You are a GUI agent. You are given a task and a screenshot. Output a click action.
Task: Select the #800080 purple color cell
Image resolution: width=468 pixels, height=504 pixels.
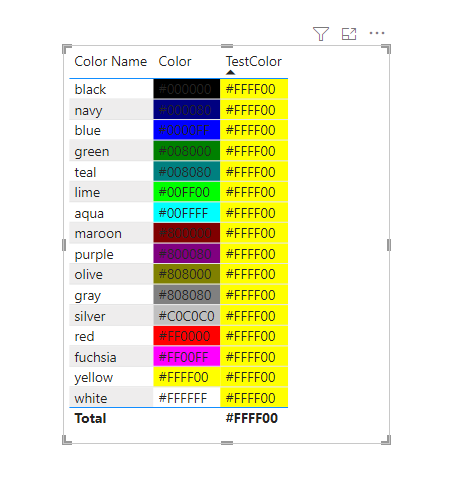click(x=187, y=254)
